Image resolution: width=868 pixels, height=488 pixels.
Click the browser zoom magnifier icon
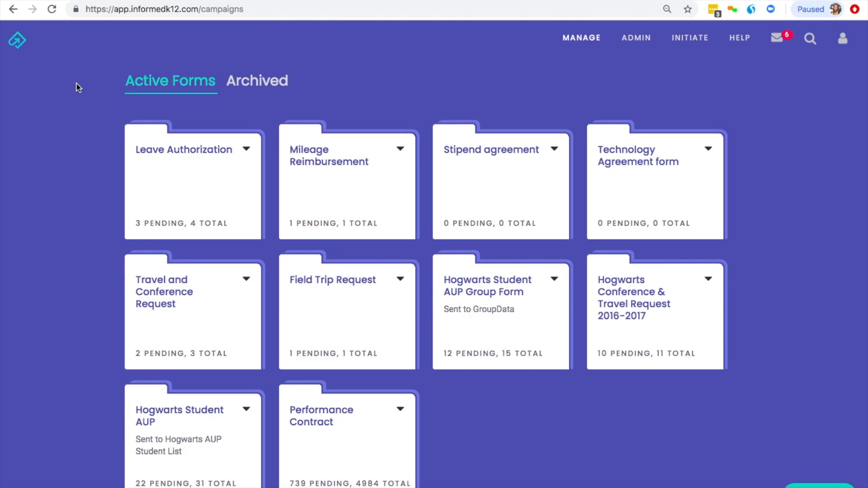coord(667,9)
